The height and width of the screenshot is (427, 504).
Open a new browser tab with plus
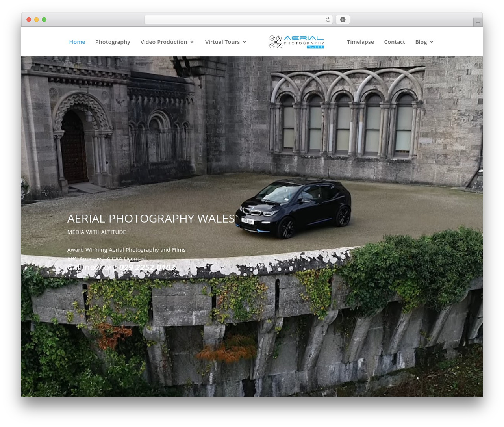point(478,22)
